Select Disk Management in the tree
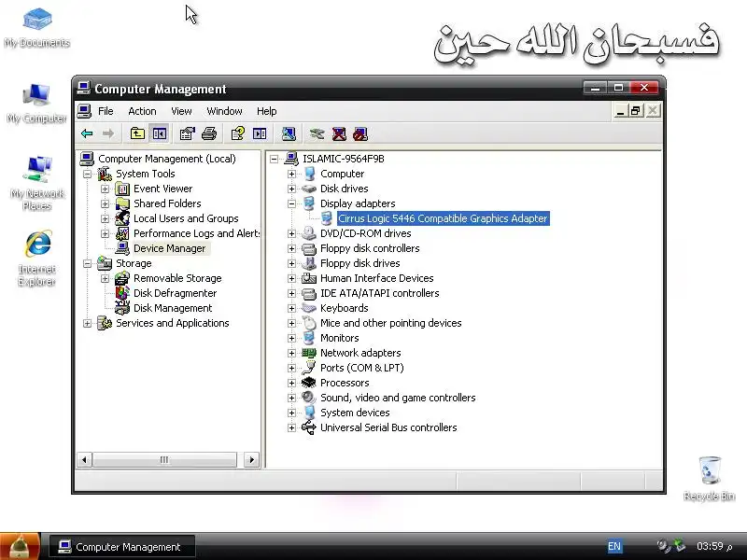Viewport: 747px width, 560px height. coord(173,308)
